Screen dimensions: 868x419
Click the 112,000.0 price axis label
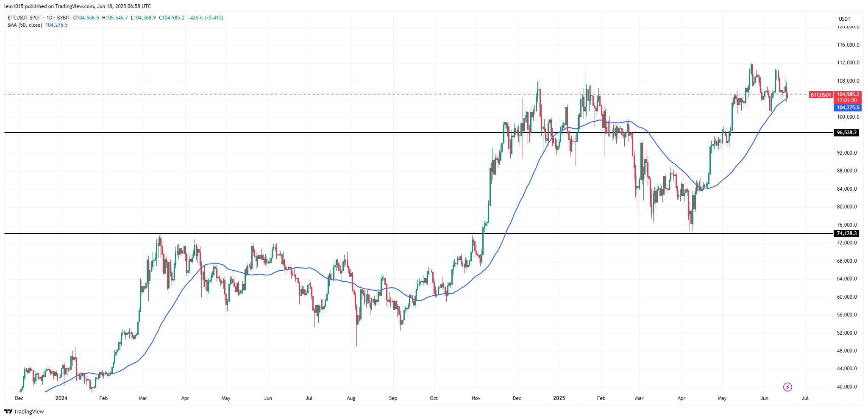point(848,63)
